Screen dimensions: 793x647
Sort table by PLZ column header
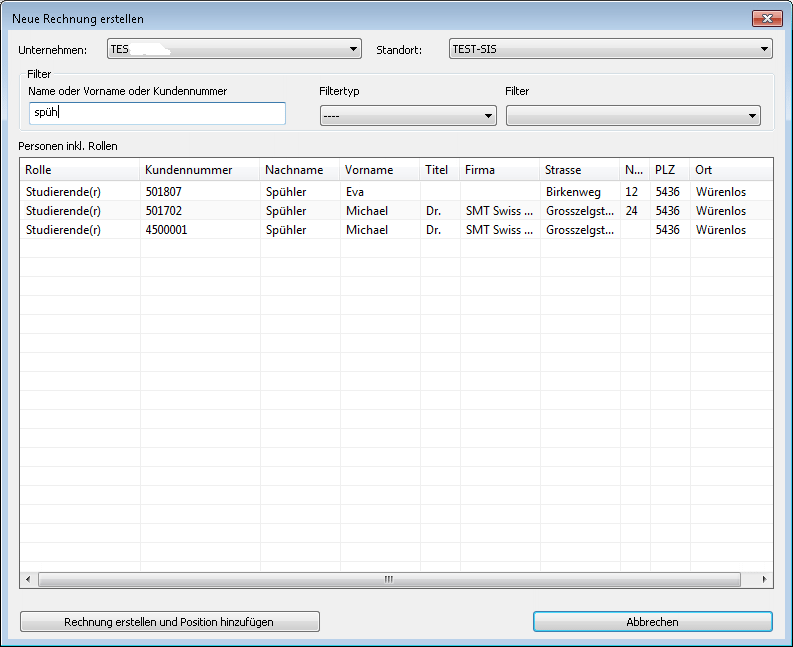click(669, 170)
